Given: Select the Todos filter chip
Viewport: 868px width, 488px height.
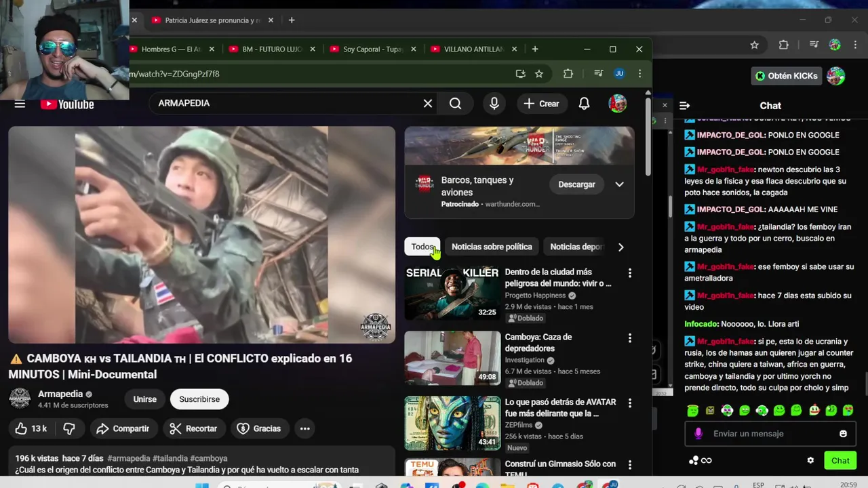Looking at the screenshot, I should pyautogui.click(x=422, y=247).
